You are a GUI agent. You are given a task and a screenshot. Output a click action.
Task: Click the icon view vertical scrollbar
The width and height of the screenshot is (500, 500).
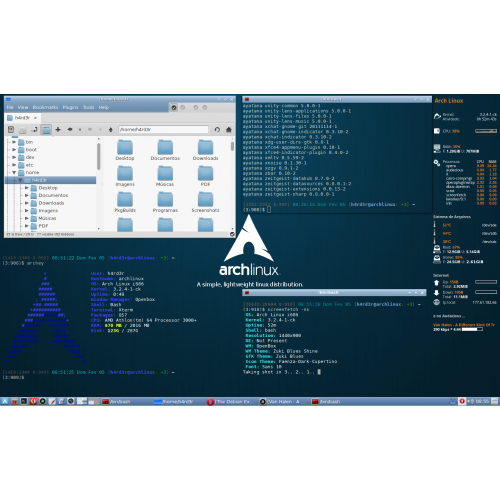[x=232, y=146]
